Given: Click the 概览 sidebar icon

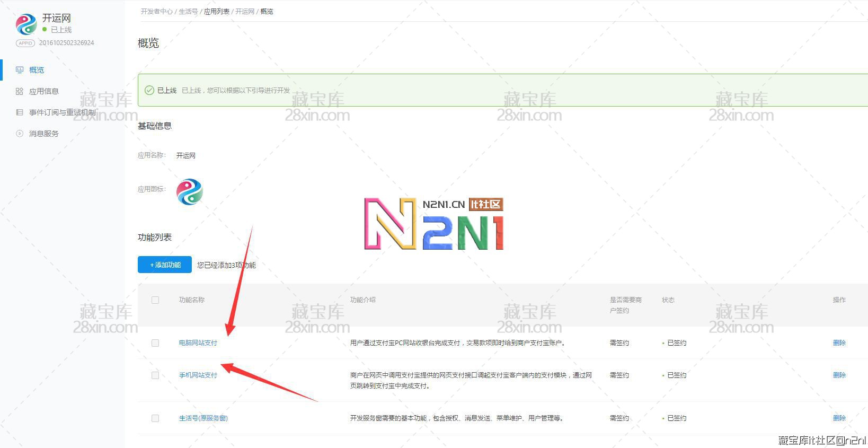Looking at the screenshot, I should (x=20, y=70).
